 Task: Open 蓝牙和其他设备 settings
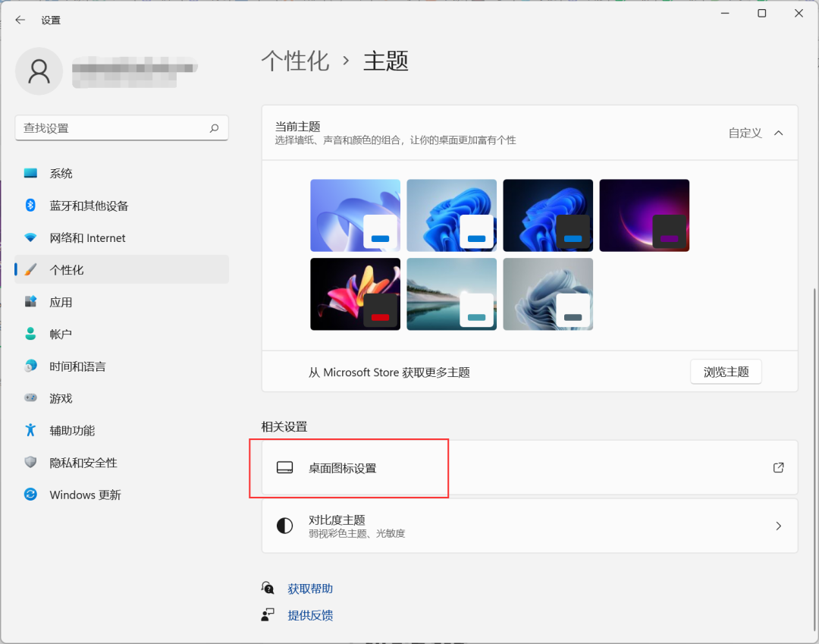click(x=121, y=206)
